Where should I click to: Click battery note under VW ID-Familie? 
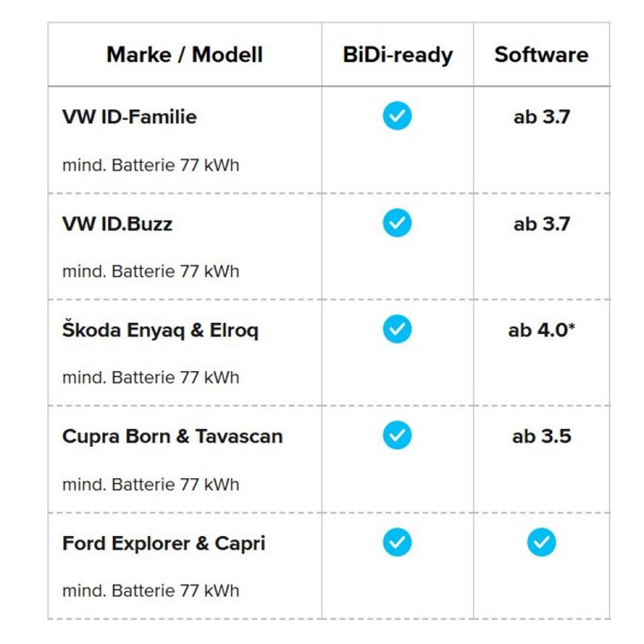coord(151,165)
